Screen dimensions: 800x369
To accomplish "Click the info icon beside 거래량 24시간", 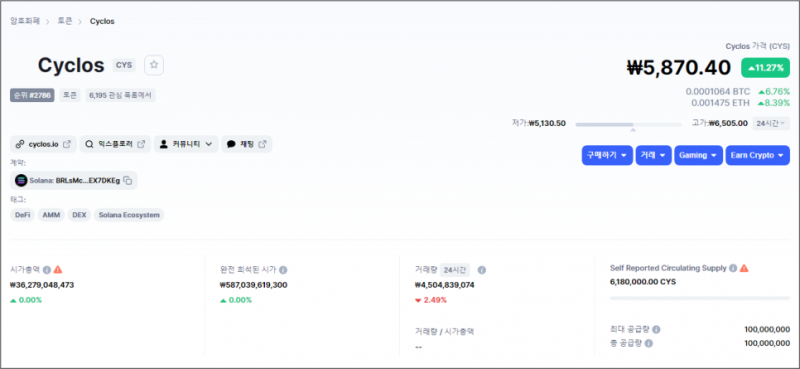I will click(x=482, y=269).
